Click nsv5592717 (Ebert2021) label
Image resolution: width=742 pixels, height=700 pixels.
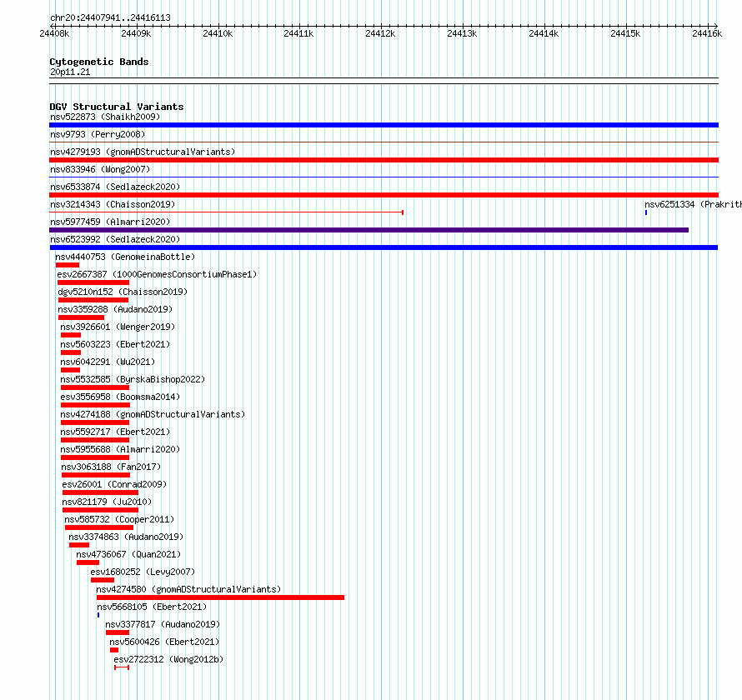115,432
